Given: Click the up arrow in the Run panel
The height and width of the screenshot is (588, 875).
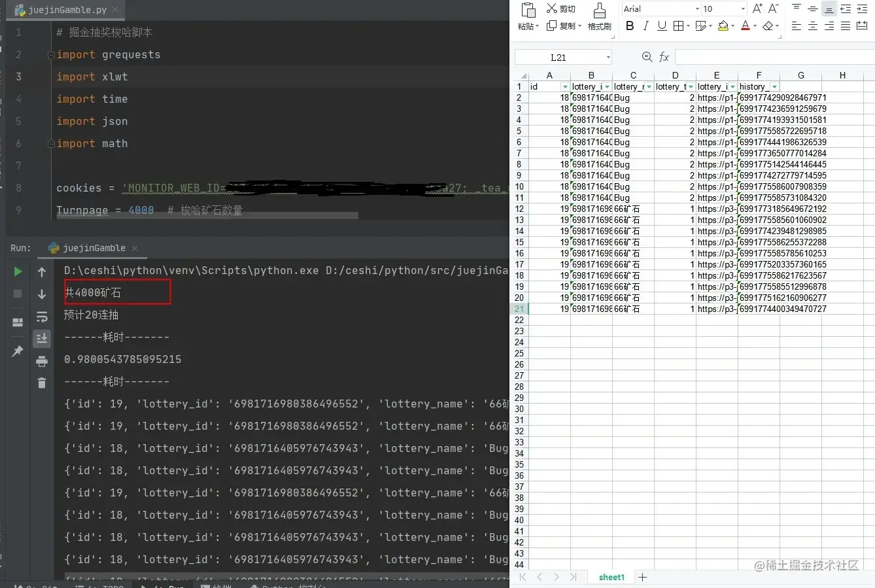Looking at the screenshot, I should point(42,271).
